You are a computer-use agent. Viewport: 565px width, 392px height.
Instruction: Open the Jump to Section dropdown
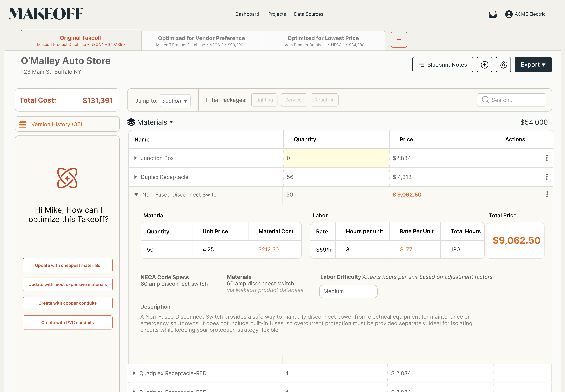pyautogui.click(x=175, y=101)
